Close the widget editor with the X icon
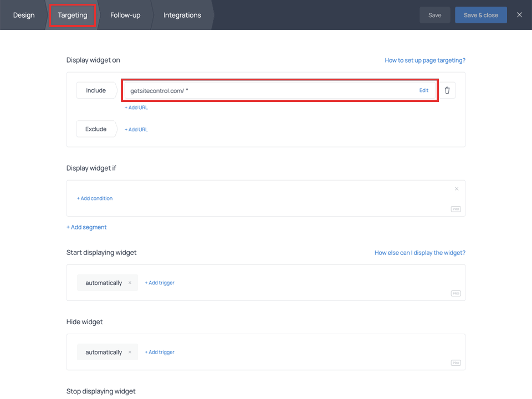Screen dimensions: 532x399 point(519,15)
